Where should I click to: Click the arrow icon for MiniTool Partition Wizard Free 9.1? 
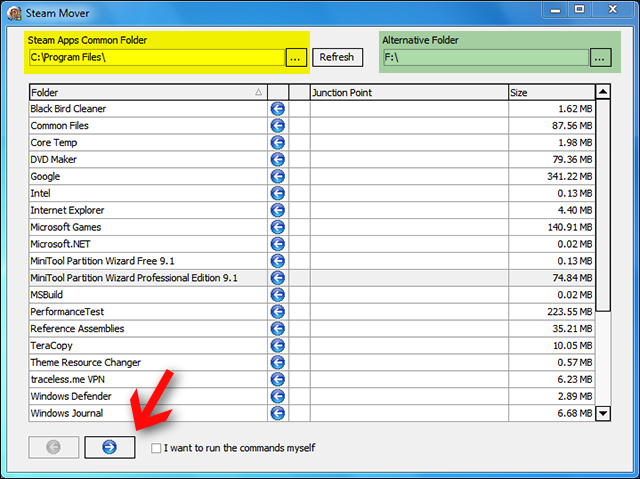[x=278, y=261]
